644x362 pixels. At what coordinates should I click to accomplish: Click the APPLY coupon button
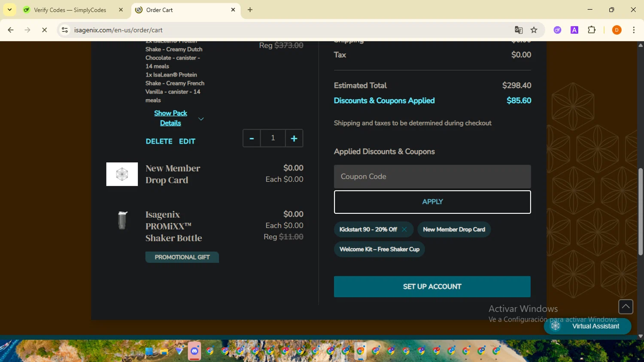click(x=432, y=202)
